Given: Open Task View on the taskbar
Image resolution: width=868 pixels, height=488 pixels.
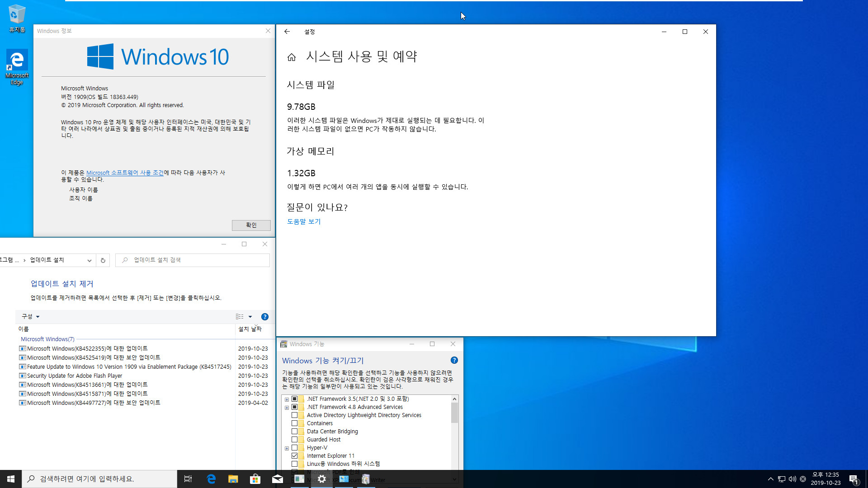Looking at the screenshot, I should pyautogui.click(x=188, y=479).
